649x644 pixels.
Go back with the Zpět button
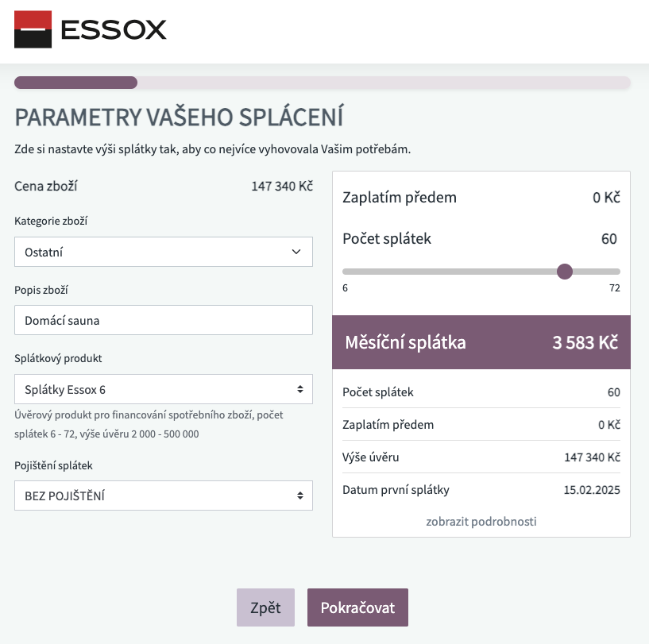[266, 607]
